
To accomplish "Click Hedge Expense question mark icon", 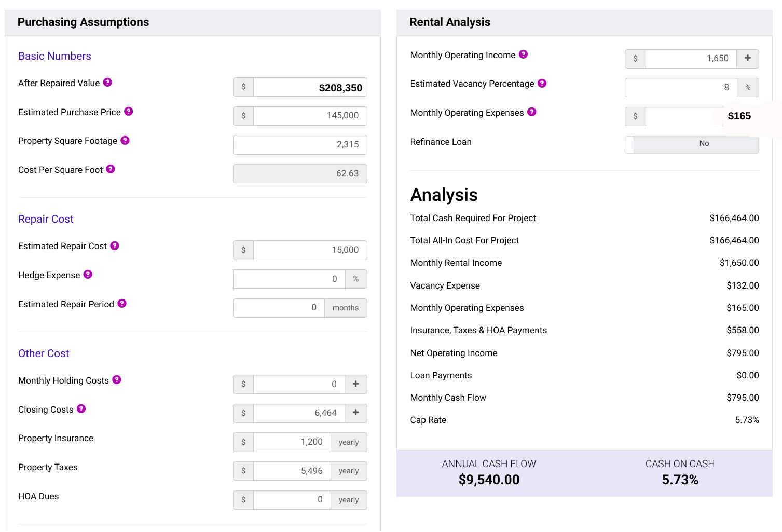I will [x=88, y=275].
